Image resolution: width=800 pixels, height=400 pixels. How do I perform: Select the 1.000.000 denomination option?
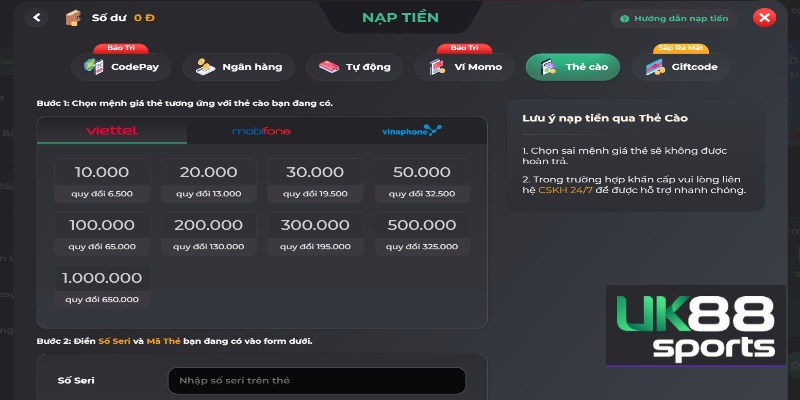[102, 285]
